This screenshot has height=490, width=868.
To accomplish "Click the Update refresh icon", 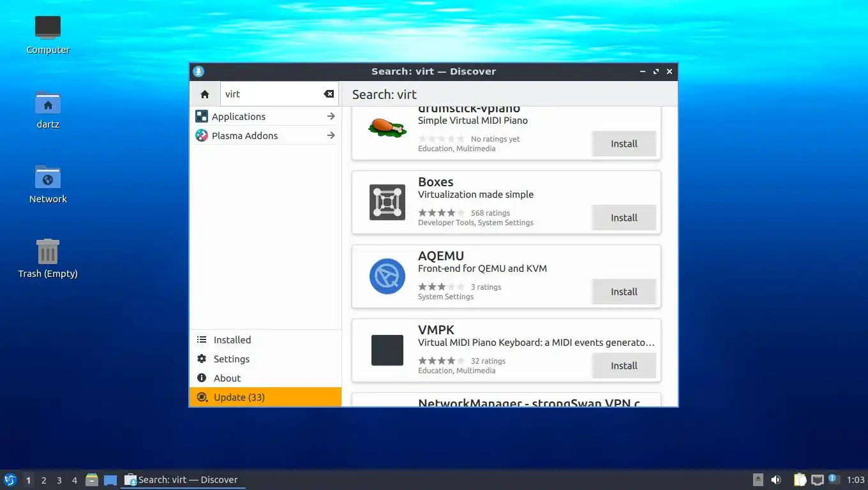I will (202, 397).
